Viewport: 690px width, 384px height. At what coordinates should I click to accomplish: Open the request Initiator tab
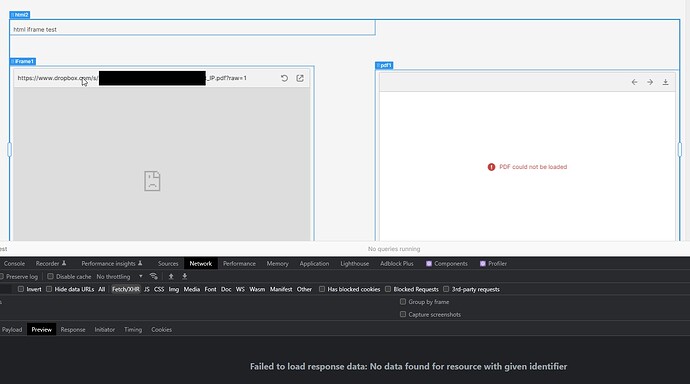click(x=104, y=329)
